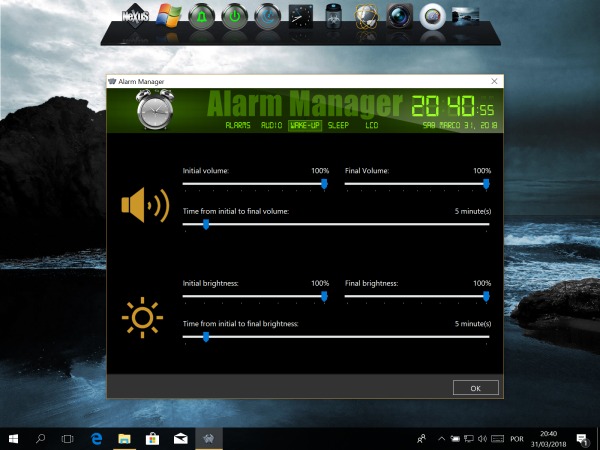This screenshot has width=600, height=450.
Task: Click the Nexus logo in the dock
Action: tap(135, 16)
